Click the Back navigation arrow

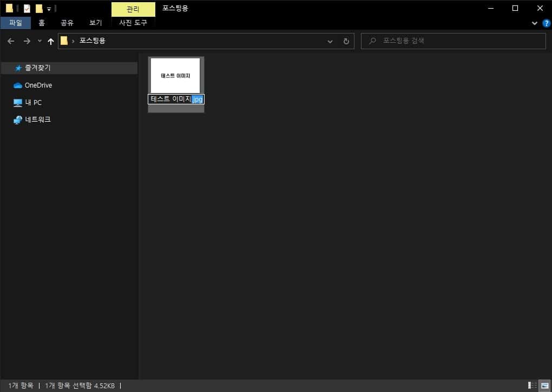tap(11, 41)
